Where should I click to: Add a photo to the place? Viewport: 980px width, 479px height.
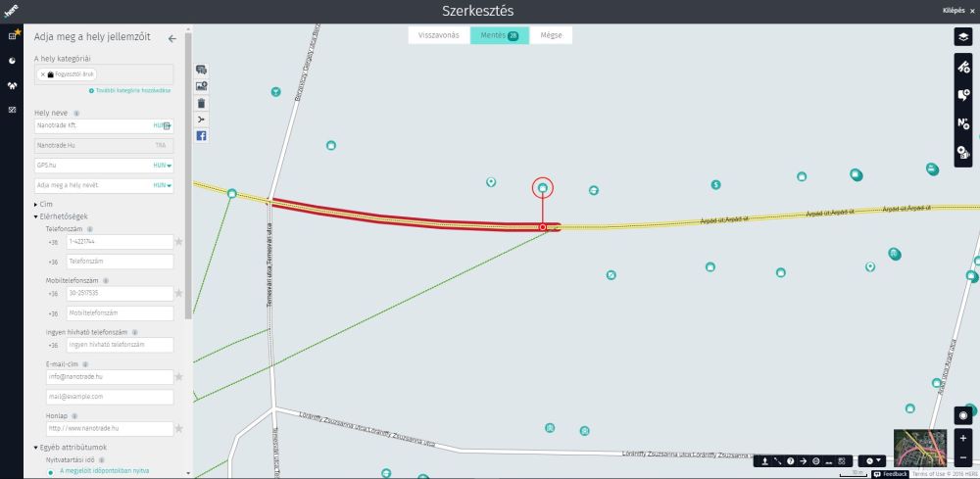(x=201, y=86)
